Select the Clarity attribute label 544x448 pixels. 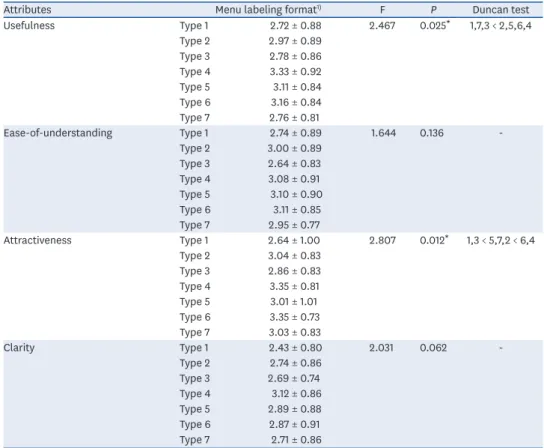[x=19, y=348]
